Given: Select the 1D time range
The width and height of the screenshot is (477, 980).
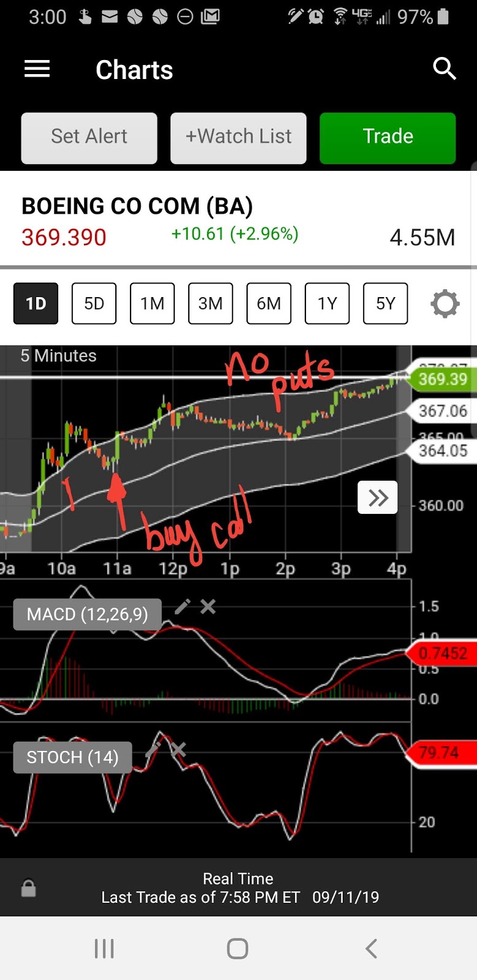Looking at the screenshot, I should (x=36, y=303).
